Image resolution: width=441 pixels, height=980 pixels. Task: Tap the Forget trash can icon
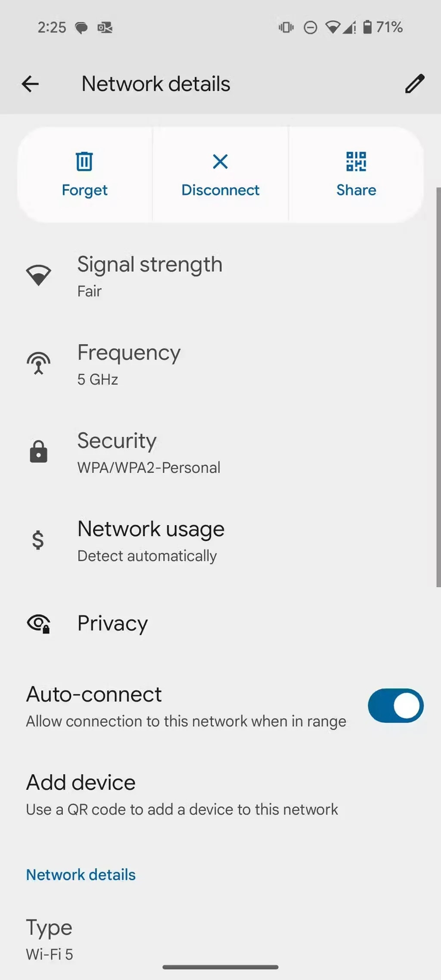coord(84,162)
